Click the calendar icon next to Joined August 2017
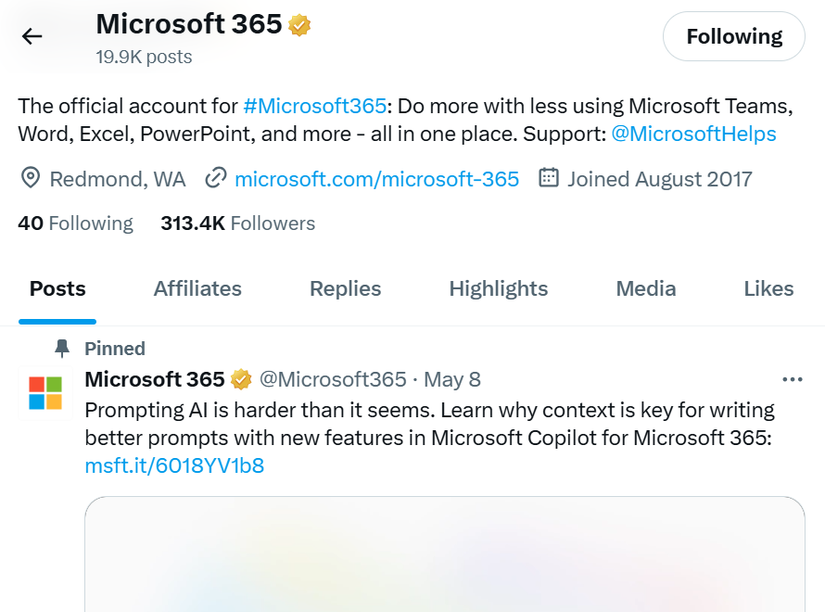 click(548, 178)
